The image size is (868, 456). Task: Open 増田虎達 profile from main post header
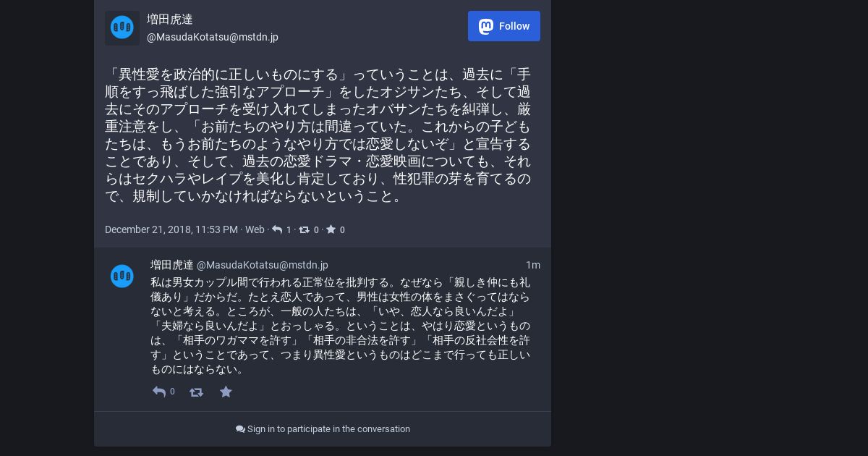170,20
